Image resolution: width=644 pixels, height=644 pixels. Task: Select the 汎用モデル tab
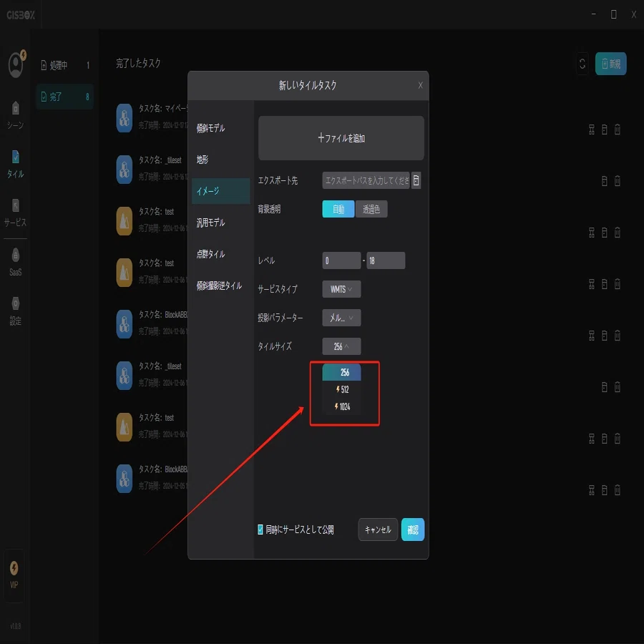click(x=220, y=223)
